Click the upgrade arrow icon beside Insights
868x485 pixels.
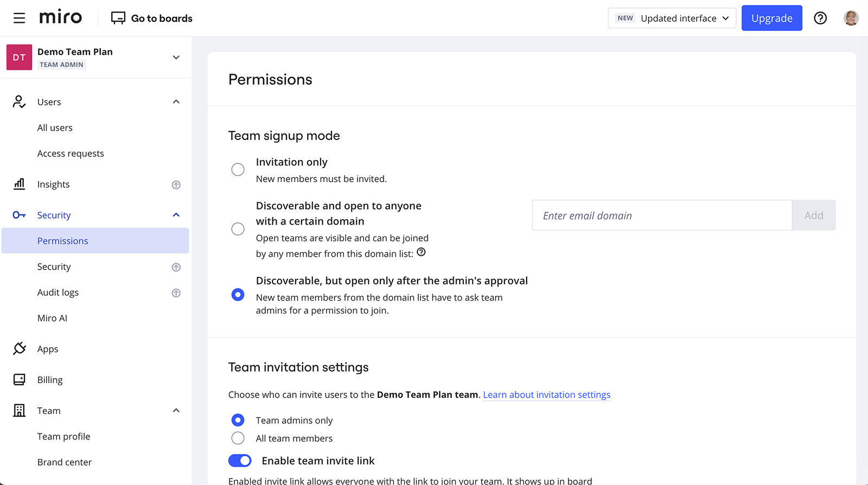click(176, 185)
